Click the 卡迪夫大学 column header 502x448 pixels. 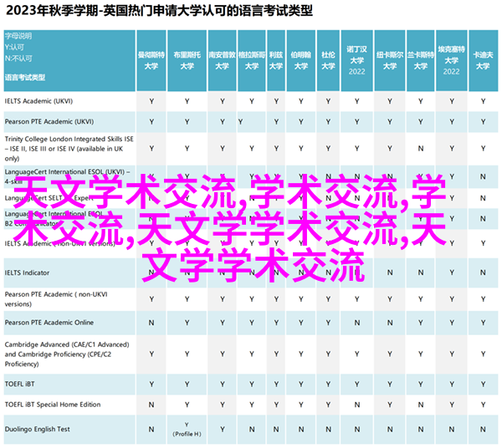click(x=483, y=60)
